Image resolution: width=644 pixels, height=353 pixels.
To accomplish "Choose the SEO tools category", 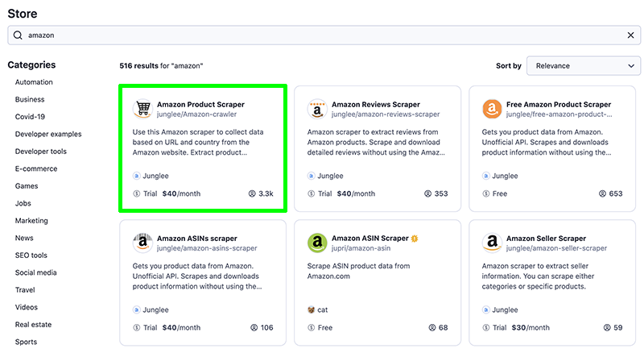I will coord(31,255).
